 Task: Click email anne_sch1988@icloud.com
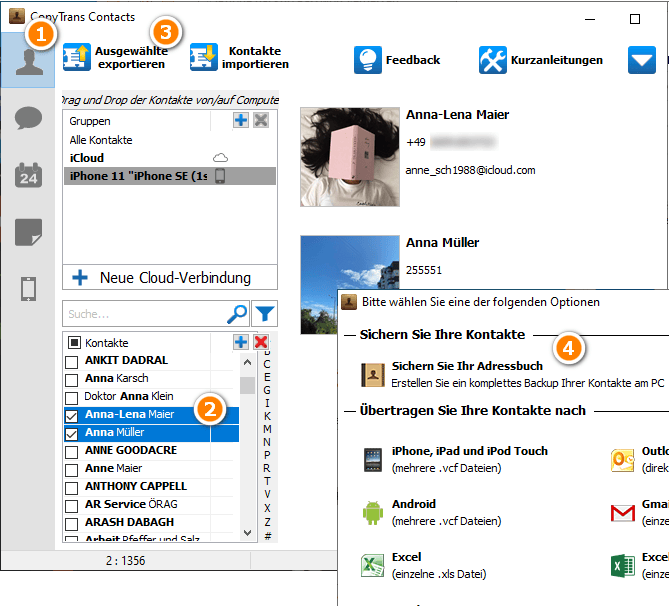pos(470,170)
